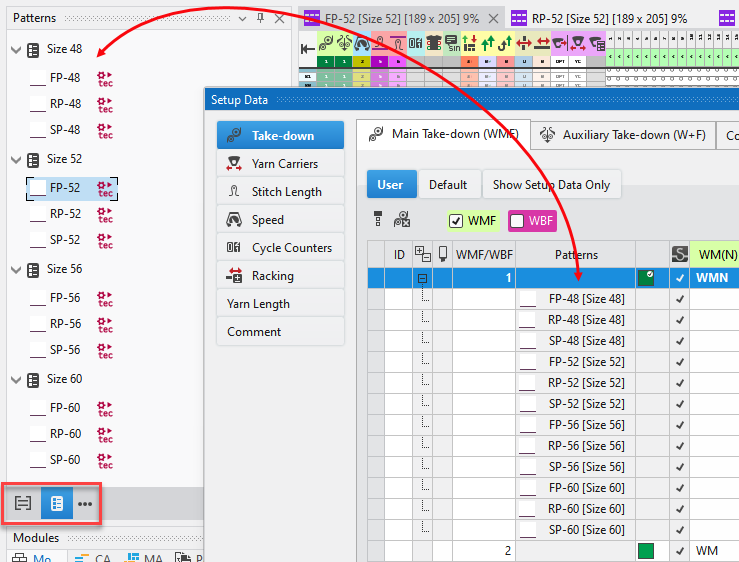Image resolution: width=739 pixels, height=562 pixels.
Task: Toggle the WMF checkbox
Action: click(456, 221)
